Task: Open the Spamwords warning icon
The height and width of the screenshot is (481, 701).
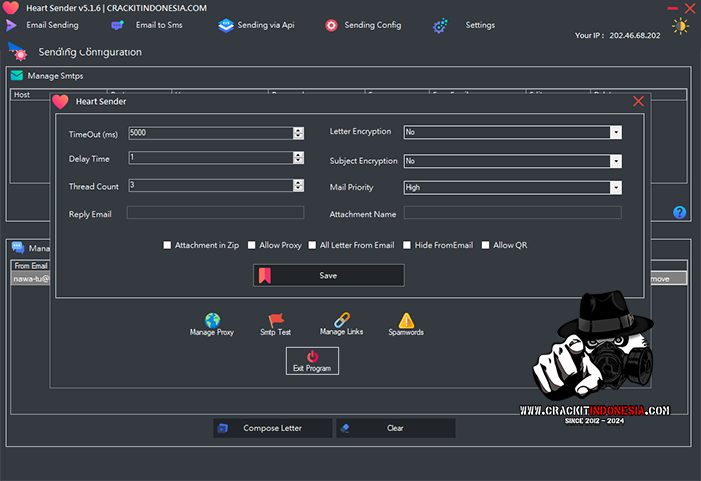Action: click(x=406, y=319)
